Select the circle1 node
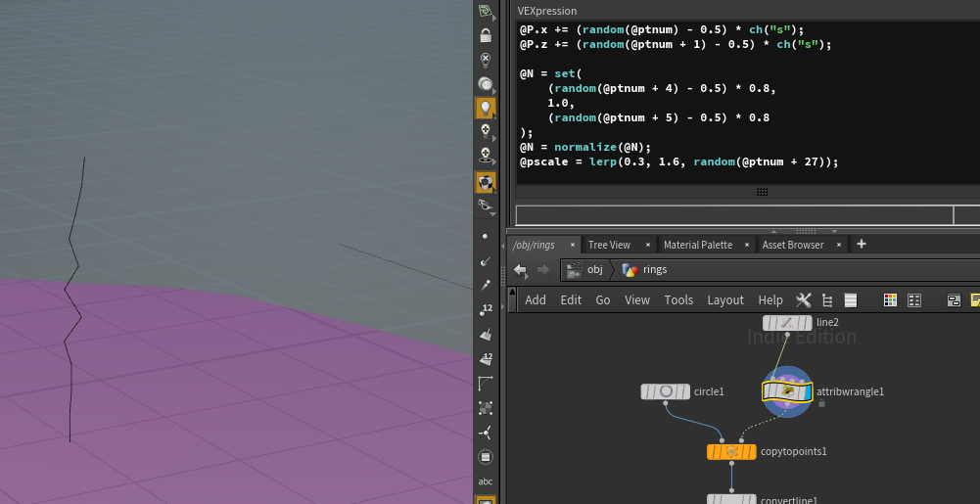This screenshot has height=504, width=980. pyautogui.click(x=666, y=391)
